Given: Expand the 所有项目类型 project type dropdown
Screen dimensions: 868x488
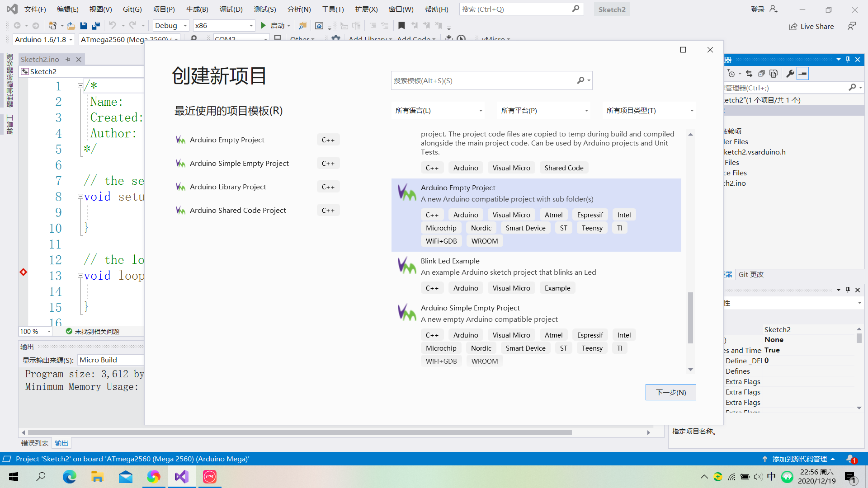Looking at the screenshot, I should [x=649, y=111].
